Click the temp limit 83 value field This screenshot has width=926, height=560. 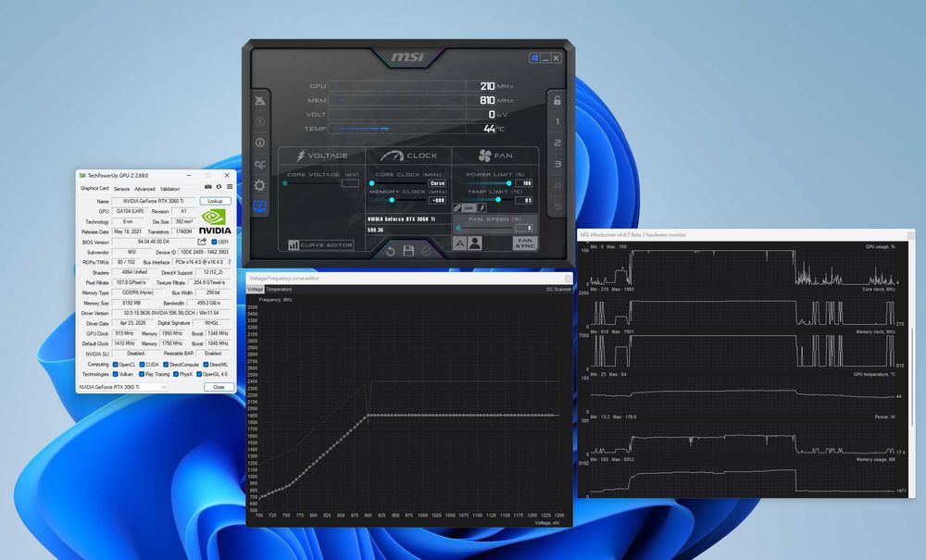[x=524, y=201]
